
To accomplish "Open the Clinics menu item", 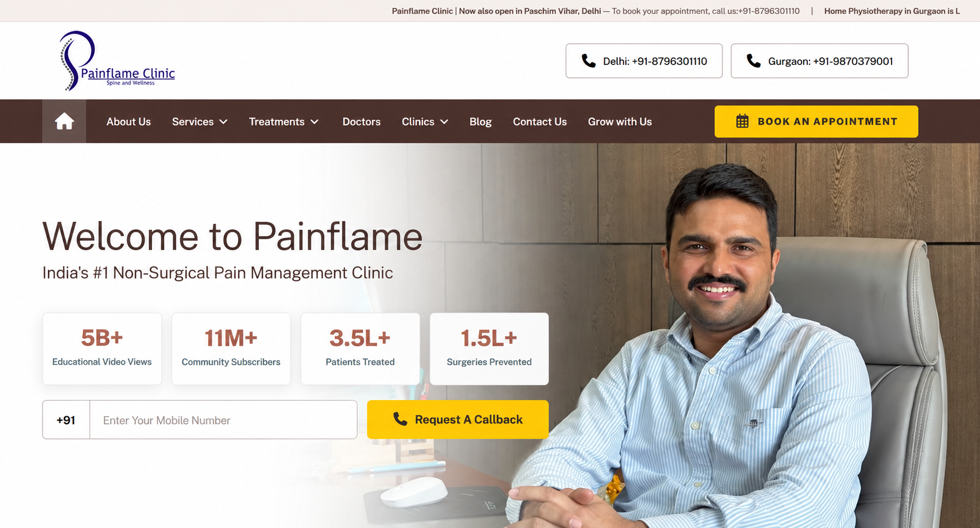I will 418,122.
